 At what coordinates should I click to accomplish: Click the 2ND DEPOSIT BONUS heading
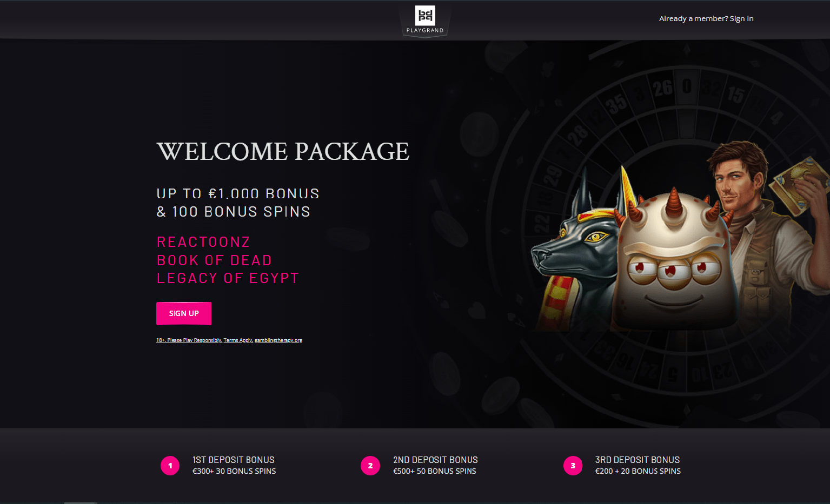click(435, 460)
